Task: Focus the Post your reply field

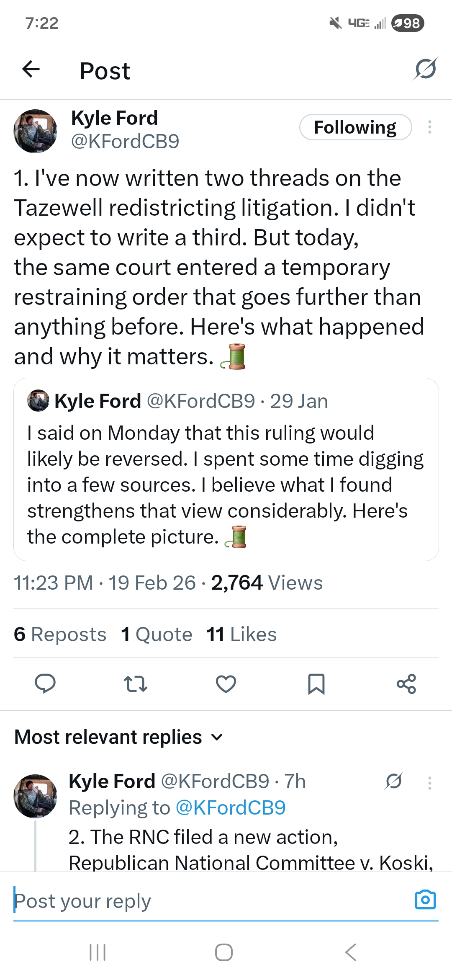Action: [x=209, y=900]
